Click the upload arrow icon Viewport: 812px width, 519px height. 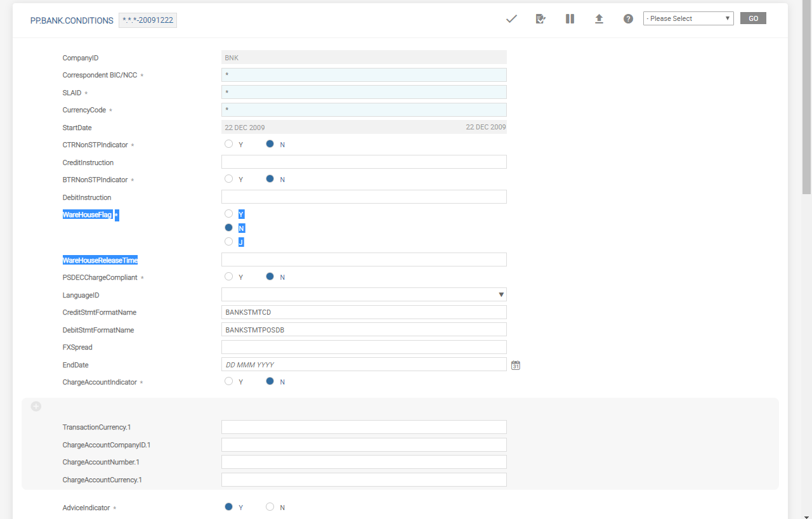coord(599,19)
